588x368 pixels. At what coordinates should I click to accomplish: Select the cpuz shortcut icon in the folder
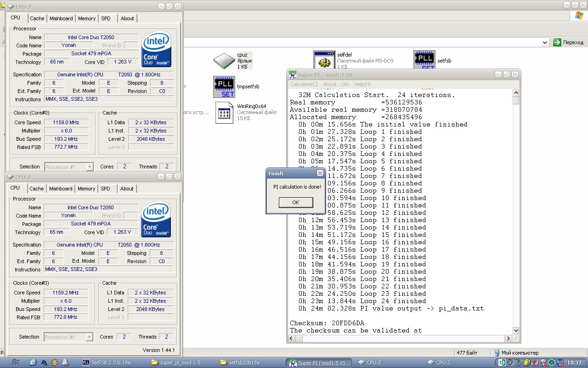click(x=224, y=61)
